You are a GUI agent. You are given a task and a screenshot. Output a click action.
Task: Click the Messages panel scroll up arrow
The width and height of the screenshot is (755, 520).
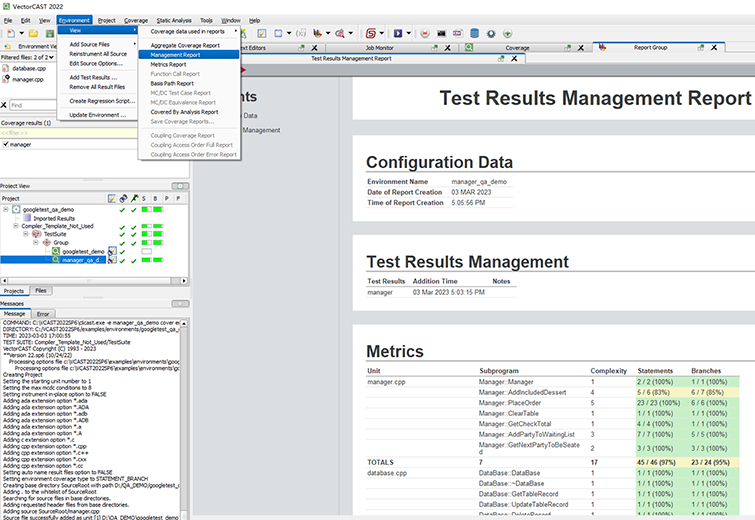coord(184,324)
